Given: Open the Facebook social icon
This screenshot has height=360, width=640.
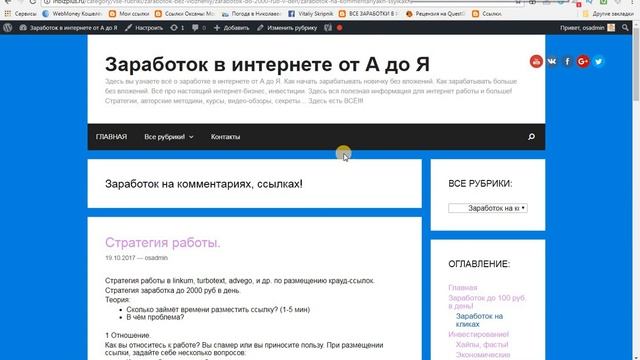Looking at the screenshot, I should (x=567, y=61).
